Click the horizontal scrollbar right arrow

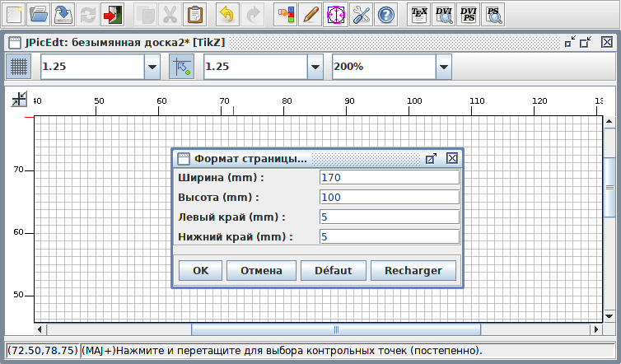596,329
